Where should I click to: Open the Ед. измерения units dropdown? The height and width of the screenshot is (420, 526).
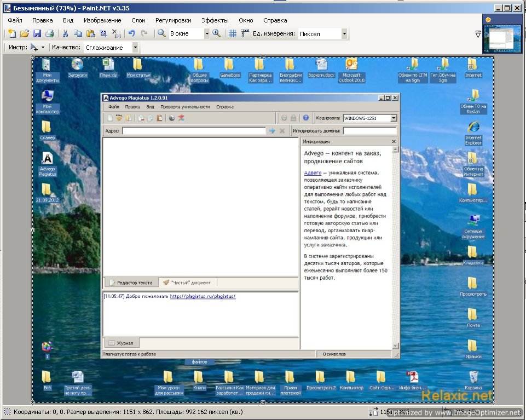tap(344, 33)
